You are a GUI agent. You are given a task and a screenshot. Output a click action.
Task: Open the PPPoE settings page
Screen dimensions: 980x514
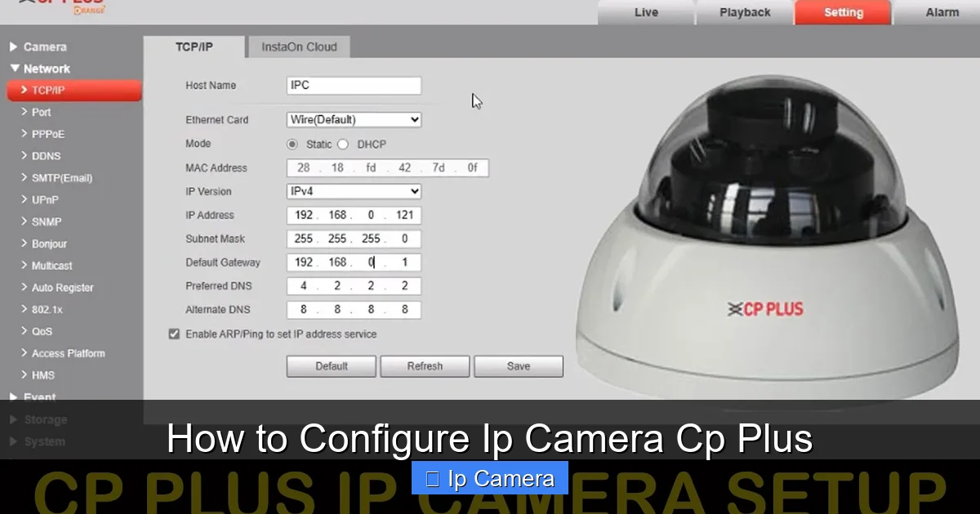(47, 135)
